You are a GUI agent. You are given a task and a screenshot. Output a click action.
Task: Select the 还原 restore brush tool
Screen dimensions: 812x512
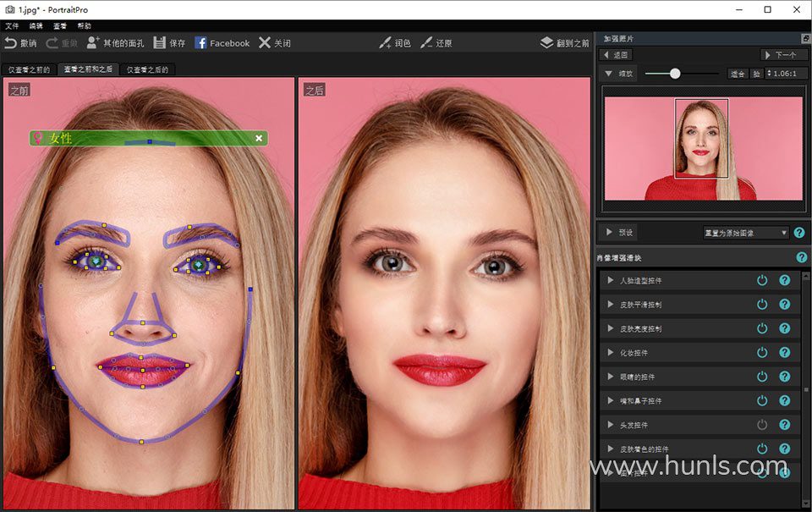(426, 43)
